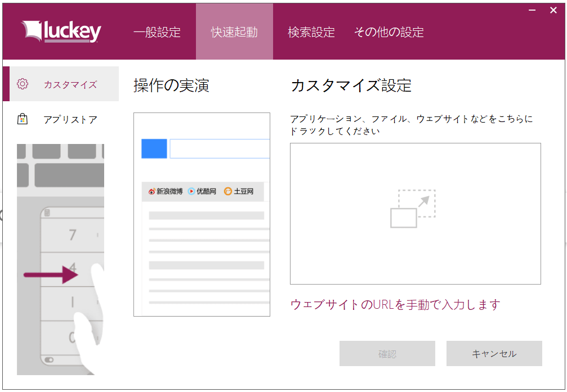
Task: Click the 確認 button
Action: pyautogui.click(x=387, y=354)
